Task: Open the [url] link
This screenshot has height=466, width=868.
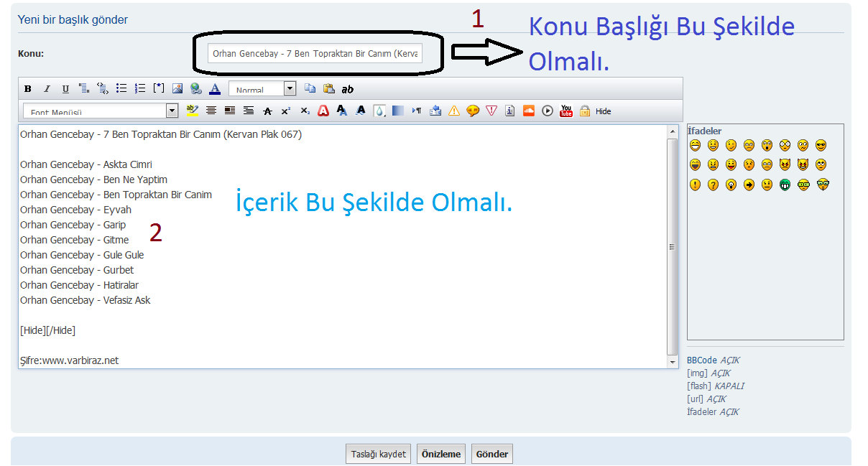Action: (696, 399)
